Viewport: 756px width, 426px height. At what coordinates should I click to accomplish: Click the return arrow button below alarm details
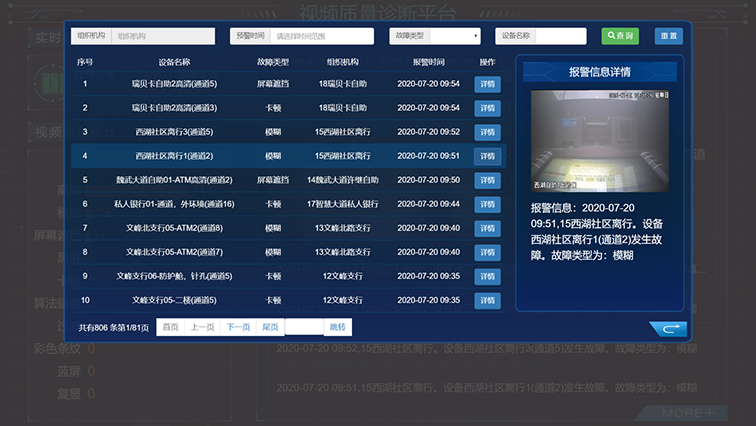pyautogui.click(x=666, y=327)
